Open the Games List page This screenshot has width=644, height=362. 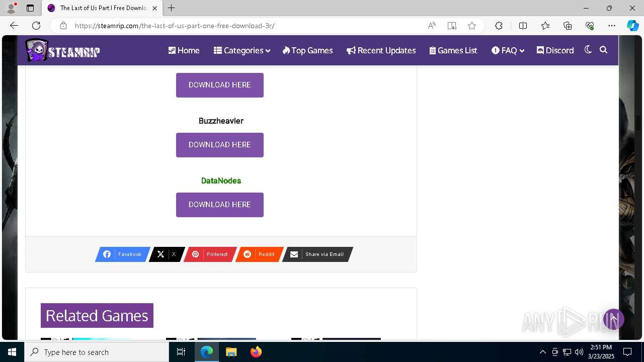coord(453,50)
